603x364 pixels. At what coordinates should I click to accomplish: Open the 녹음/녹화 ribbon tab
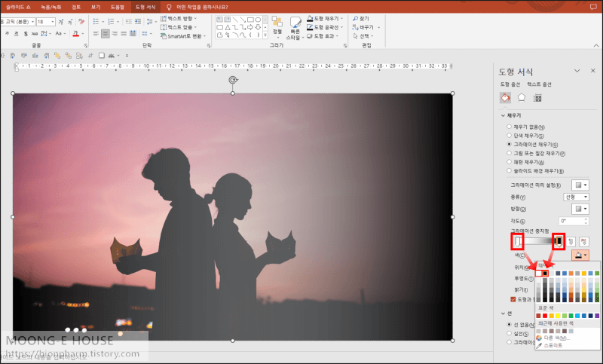(51, 7)
